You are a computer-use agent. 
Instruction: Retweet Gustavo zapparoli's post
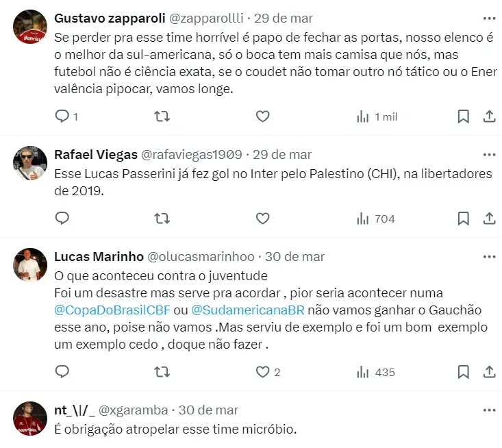(x=162, y=116)
